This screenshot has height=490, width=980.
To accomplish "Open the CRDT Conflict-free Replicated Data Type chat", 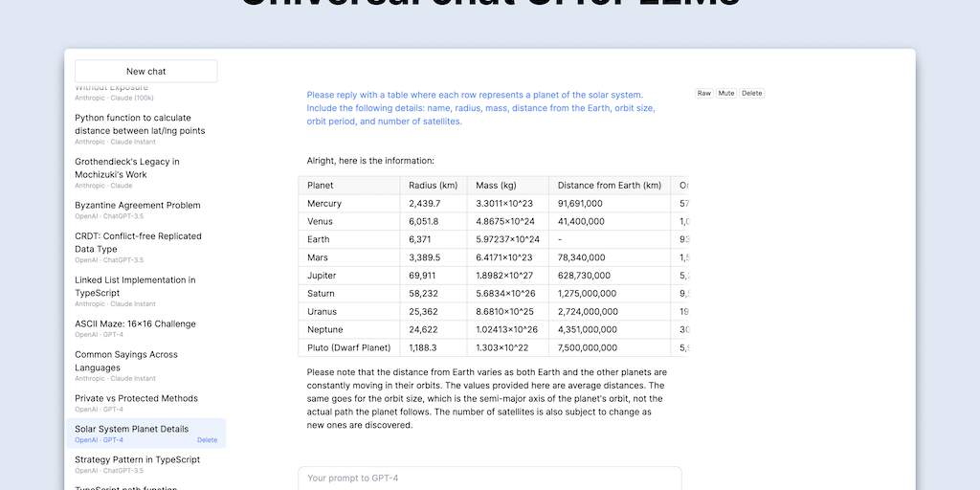I will click(138, 242).
